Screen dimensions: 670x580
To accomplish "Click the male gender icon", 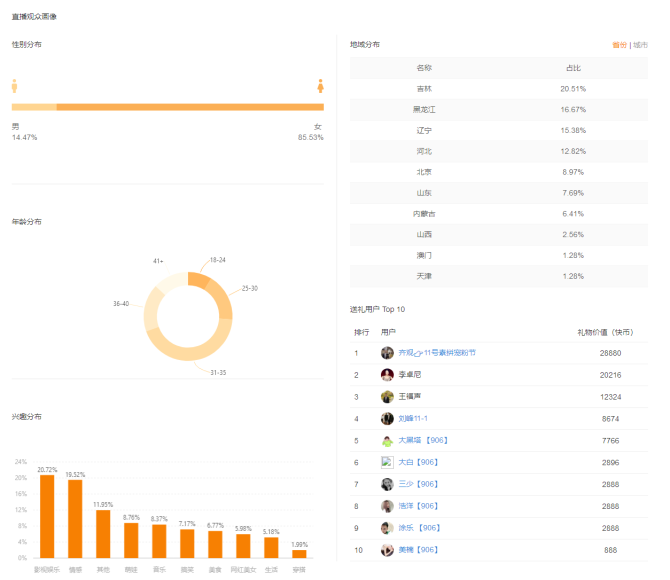I will 15,86.
